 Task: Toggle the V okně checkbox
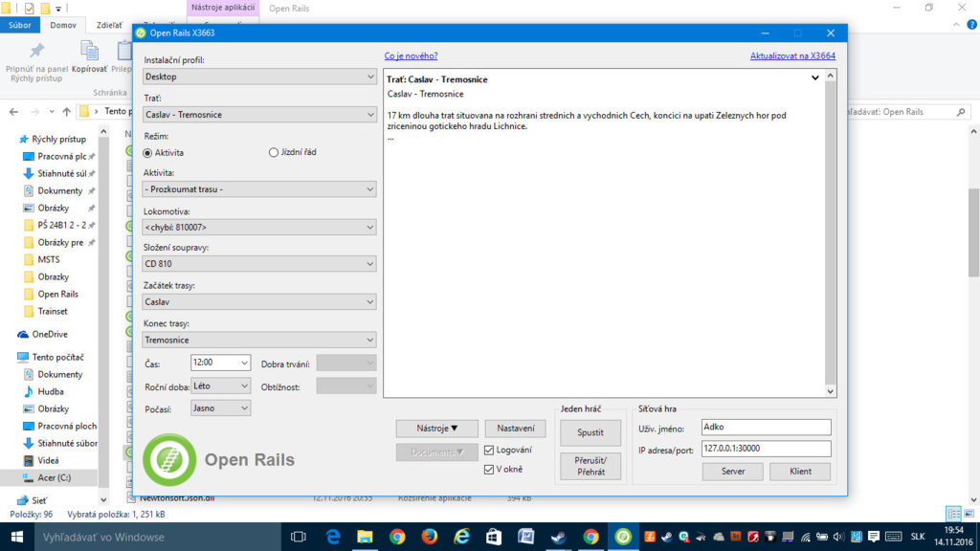coord(490,469)
